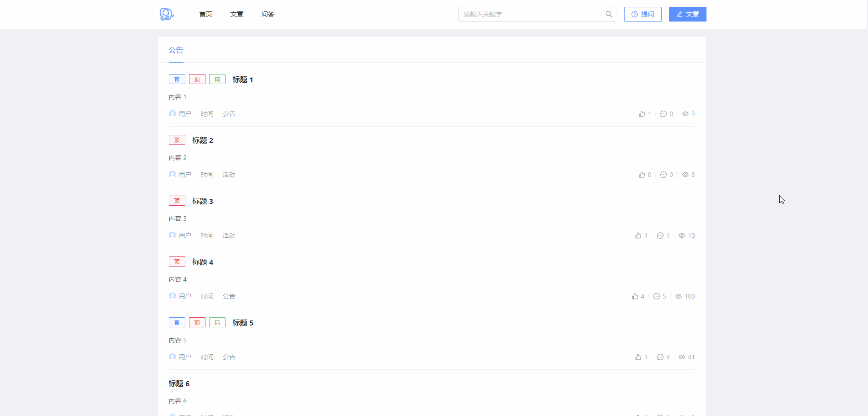The width and height of the screenshot is (868, 416).
Task: Click the comment icon on 标题 4
Action: [657, 296]
